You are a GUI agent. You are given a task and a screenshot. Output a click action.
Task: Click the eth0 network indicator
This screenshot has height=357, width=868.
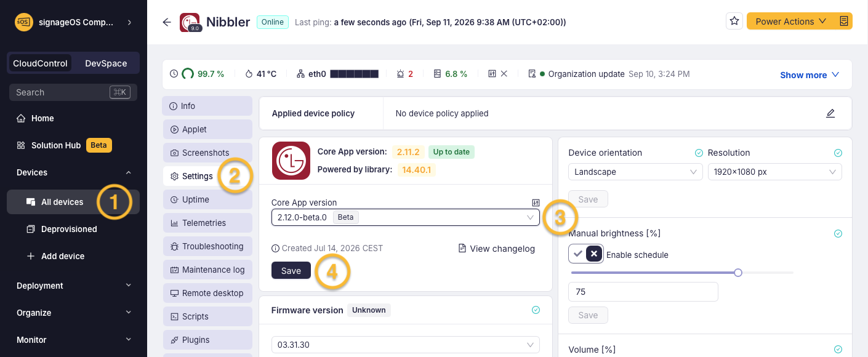click(337, 74)
